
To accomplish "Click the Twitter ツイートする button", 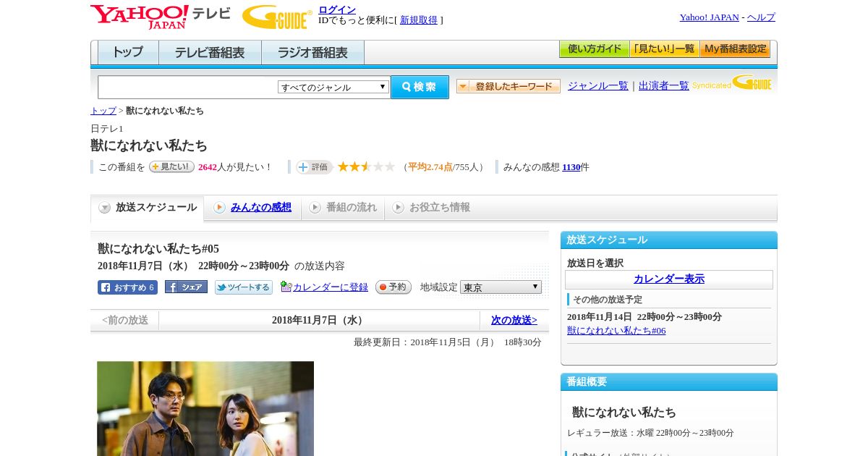I will click(244, 287).
